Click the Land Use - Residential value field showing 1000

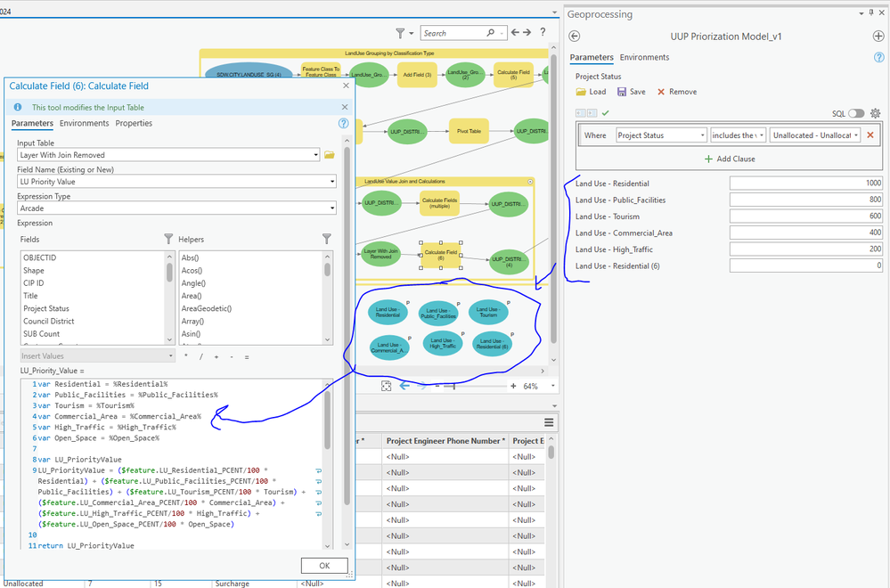806,184
